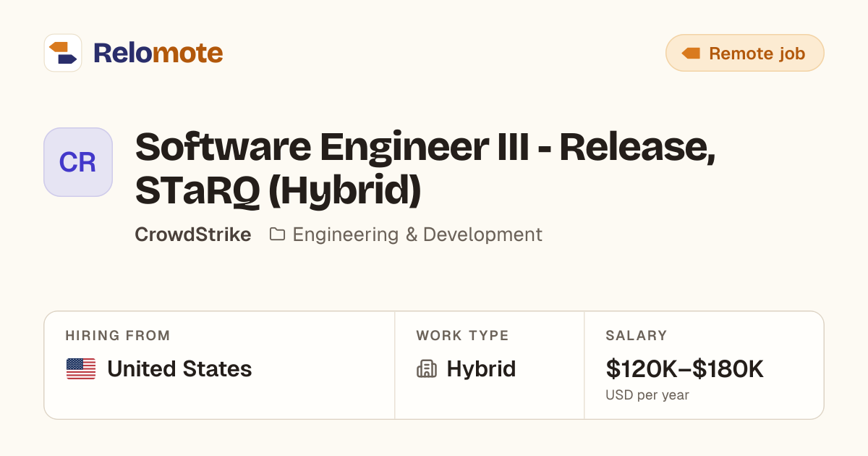Screen dimensions: 868x456
Task: Open the Engineering & Development category
Action: click(x=417, y=235)
